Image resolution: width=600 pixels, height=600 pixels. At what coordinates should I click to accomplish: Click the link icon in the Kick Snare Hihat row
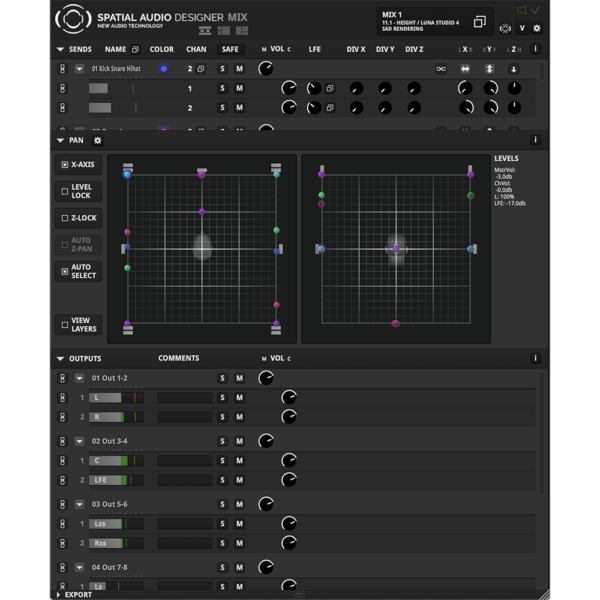(x=441, y=69)
